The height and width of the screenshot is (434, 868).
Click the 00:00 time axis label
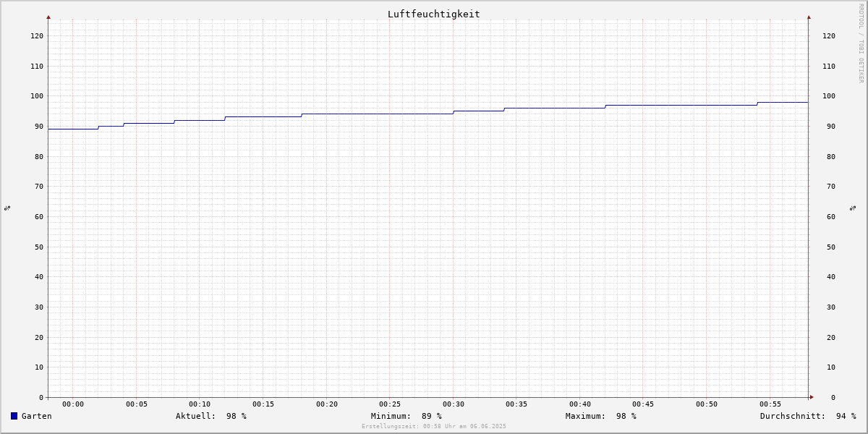73,404
